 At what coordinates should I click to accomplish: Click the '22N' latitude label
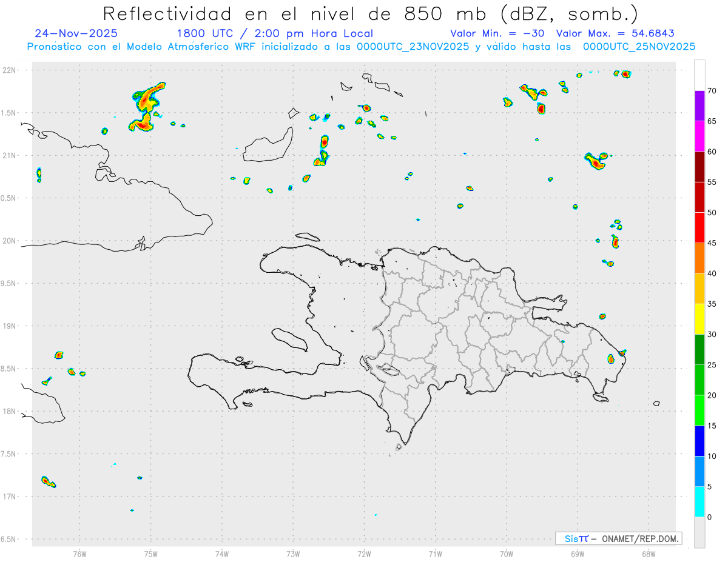pyautogui.click(x=10, y=70)
